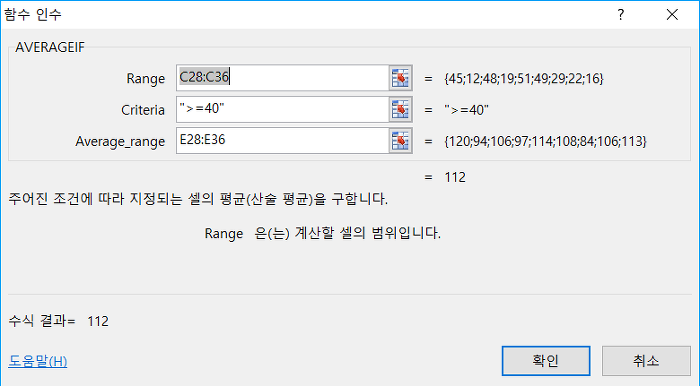
Task: Open the 도움말(H) help link
Action: click(x=38, y=361)
